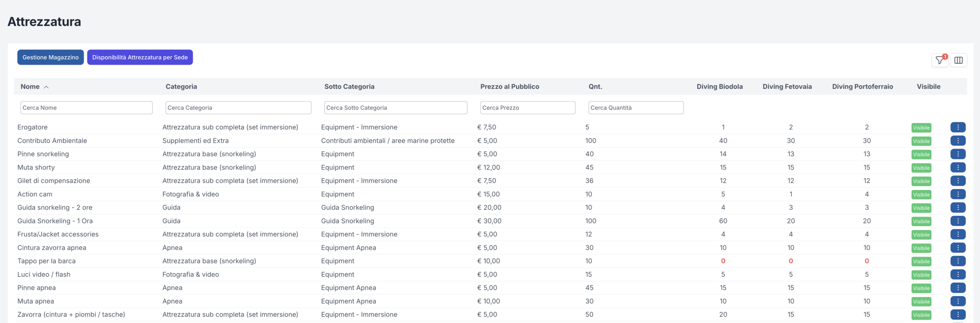Open three-dot actions menu for Erogatore
Screen dimensions: 980x323
click(957, 127)
